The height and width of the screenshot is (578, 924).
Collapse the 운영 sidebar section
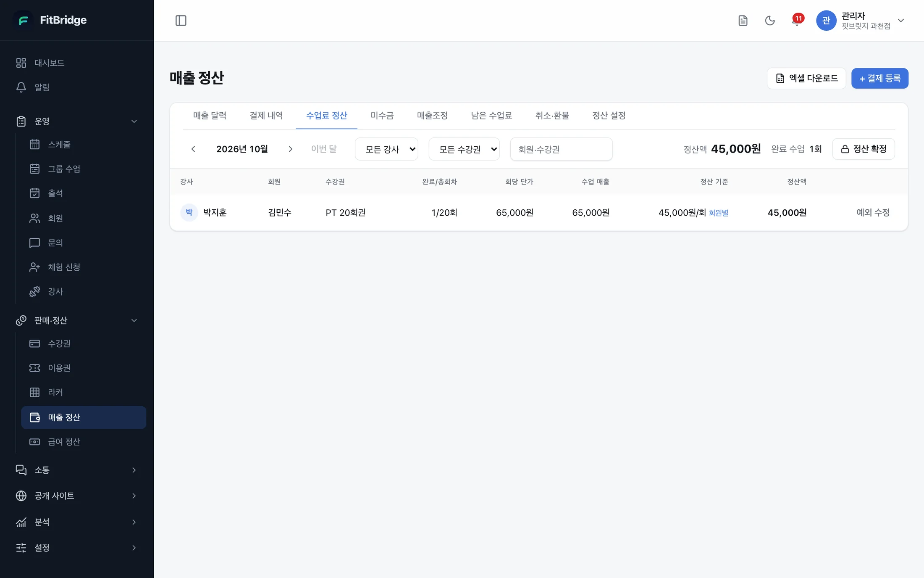[77, 121]
